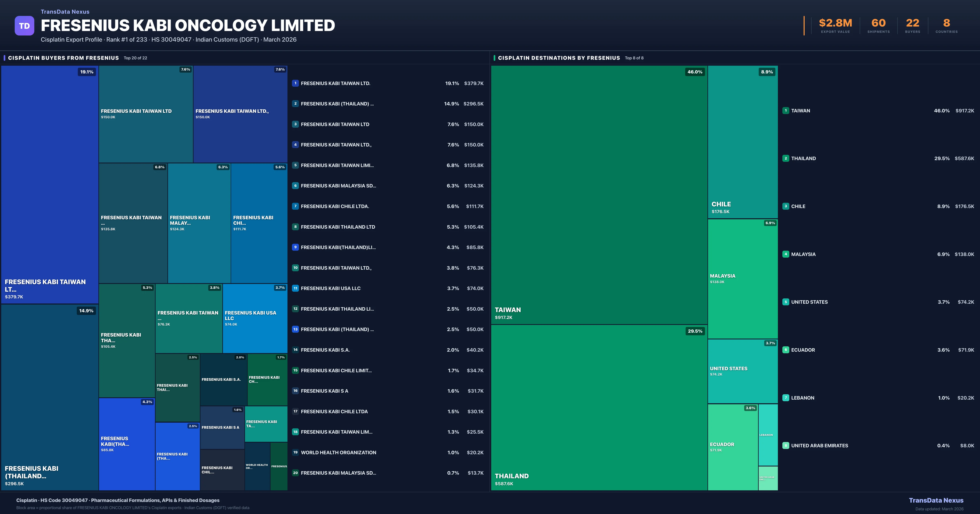Click rank 19 badge for WORLD HEALTH ORGANIZATION

pos(295,452)
